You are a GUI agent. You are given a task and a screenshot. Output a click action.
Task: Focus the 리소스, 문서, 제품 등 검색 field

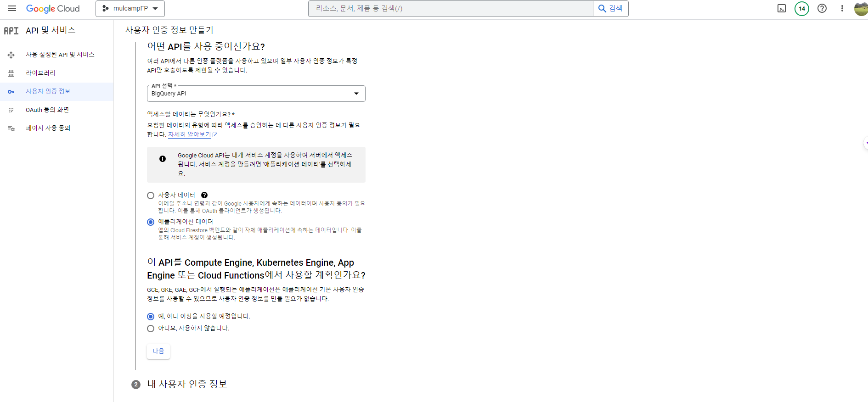tap(451, 9)
